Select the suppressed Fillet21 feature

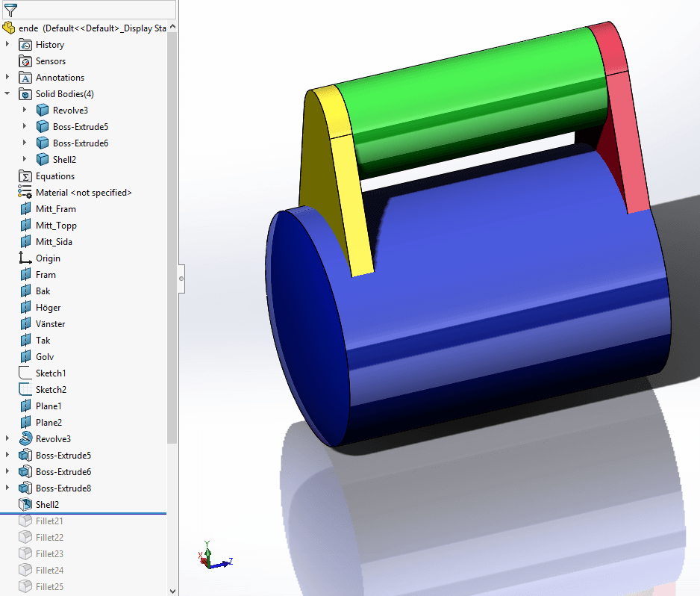tap(49, 521)
